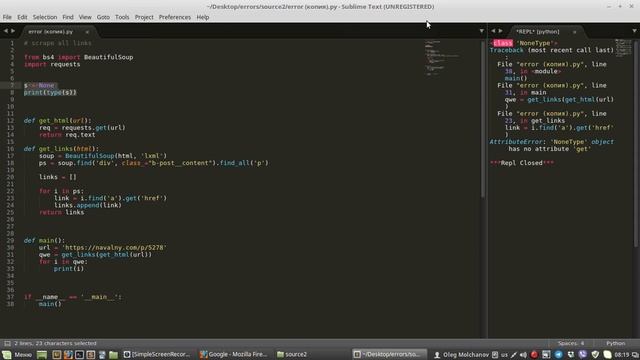640x360 pixels.
Task: Click the red recording tray icon
Action: pyautogui.click(x=534, y=354)
